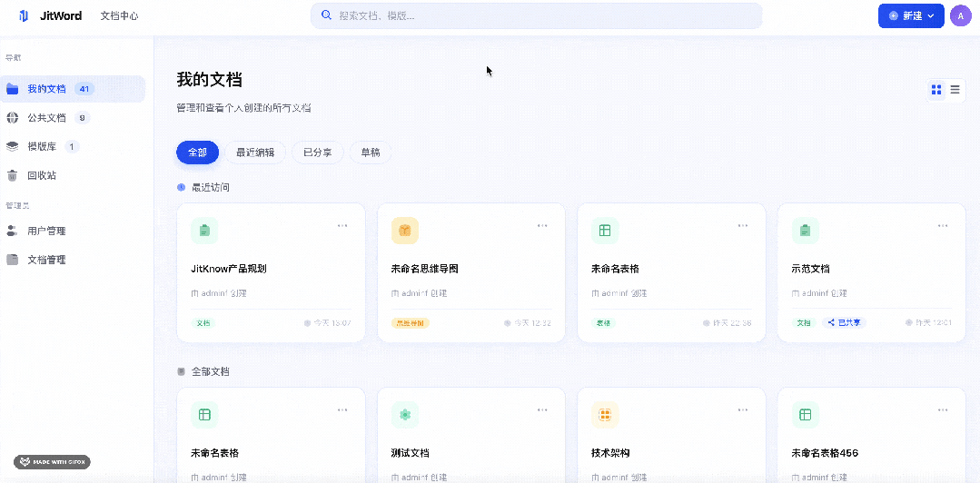The width and height of the screenshot is (980, 483).
Task: Click the Made with Gifox badge
Action: click(x=53, y=462)
